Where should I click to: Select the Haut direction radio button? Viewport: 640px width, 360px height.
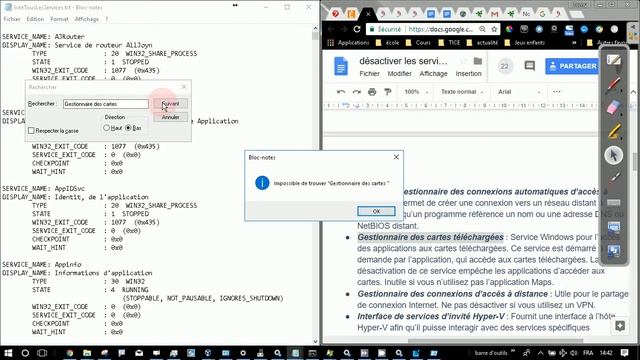pyautogui.click(x=107, y=128)
